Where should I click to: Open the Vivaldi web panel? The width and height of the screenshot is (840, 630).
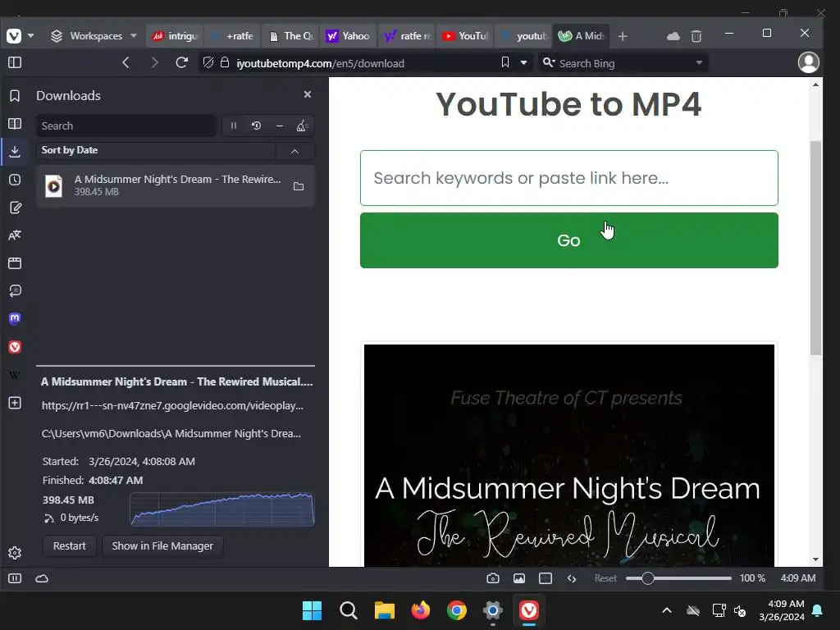15,347
